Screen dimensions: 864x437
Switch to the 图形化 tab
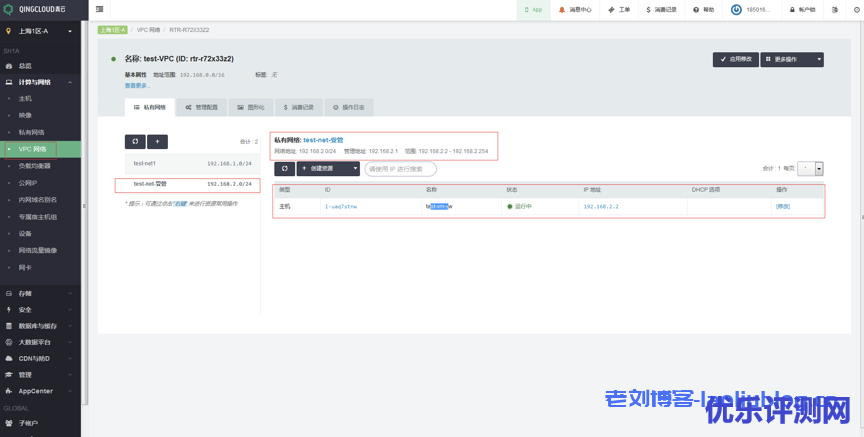point(250,106)
